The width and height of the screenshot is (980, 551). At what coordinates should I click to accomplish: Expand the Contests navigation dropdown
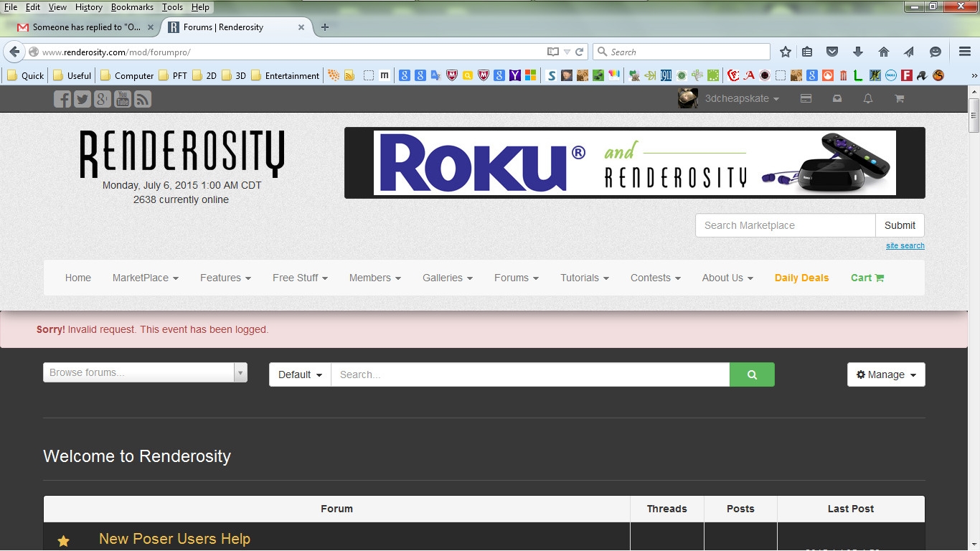[x=656, y=278]
